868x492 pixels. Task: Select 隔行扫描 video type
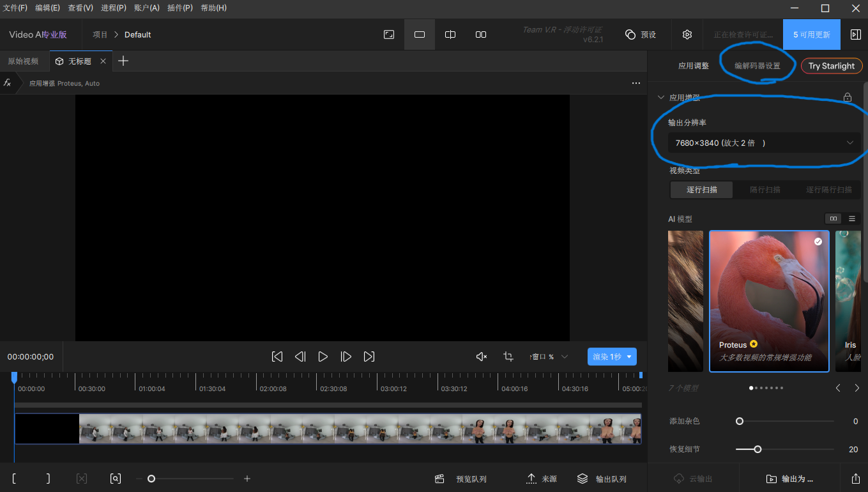[765, 190]
